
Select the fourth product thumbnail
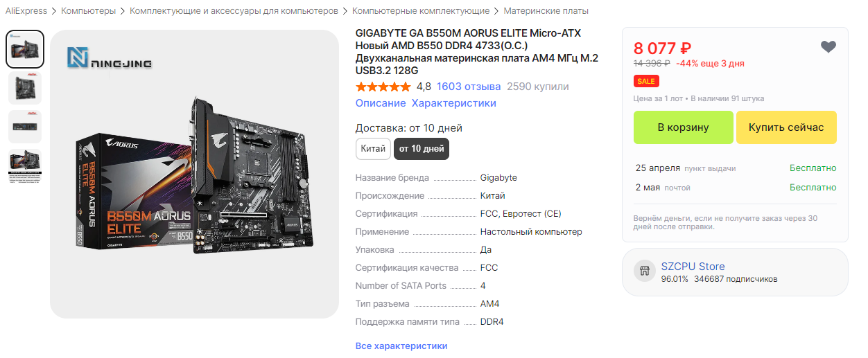pos(25,165)
